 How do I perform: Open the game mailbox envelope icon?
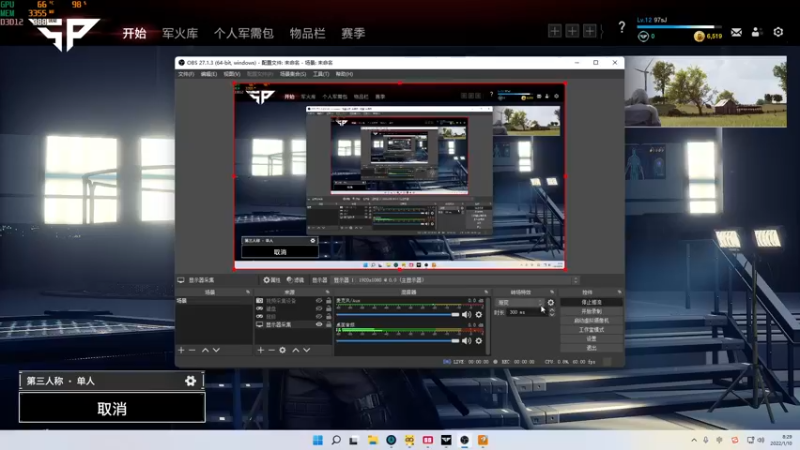coord(736,32)
